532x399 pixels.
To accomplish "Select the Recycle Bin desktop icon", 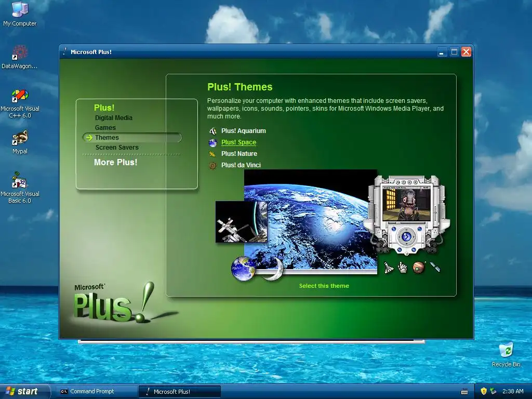I will (x=506, y=355).
